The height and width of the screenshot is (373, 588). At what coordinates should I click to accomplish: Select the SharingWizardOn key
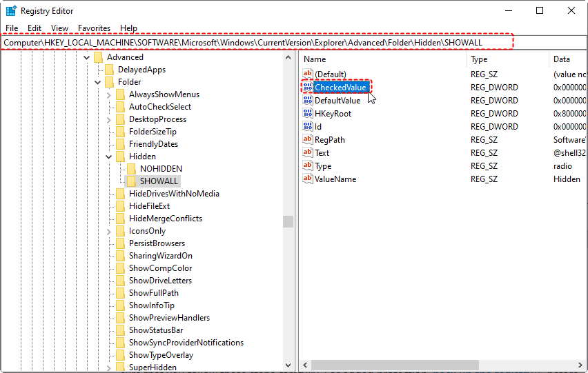coord(161,255)
